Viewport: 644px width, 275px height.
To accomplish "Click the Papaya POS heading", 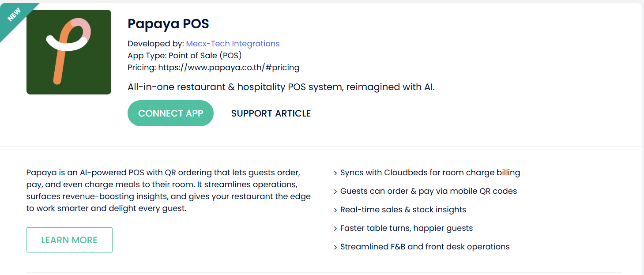I will coord(168,24).
